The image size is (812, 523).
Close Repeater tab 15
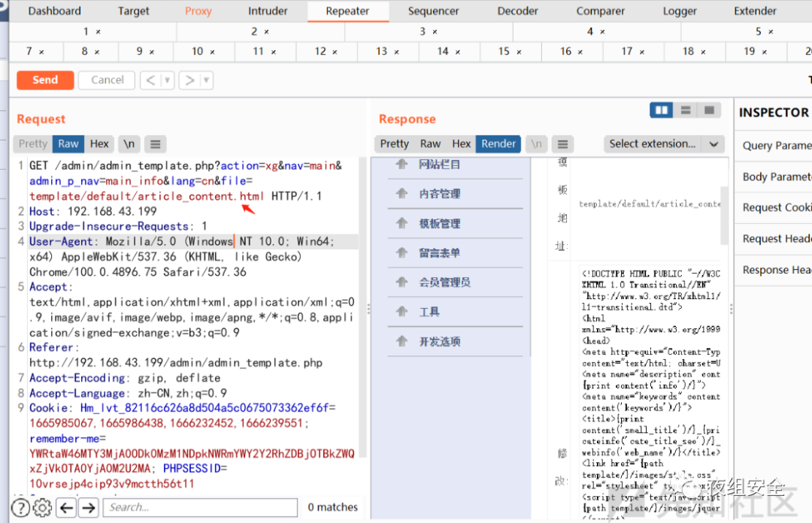coord(519,53)
